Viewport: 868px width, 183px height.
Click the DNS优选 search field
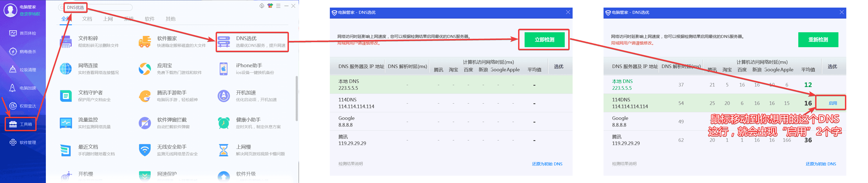98,7
